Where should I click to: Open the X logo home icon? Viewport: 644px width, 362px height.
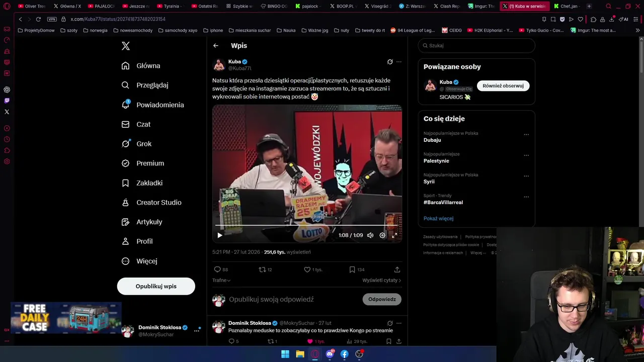pos(126,46)
